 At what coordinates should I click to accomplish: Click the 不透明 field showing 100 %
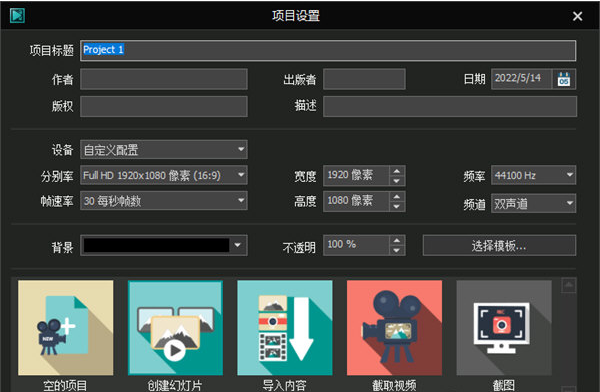[x=357, y=245]
